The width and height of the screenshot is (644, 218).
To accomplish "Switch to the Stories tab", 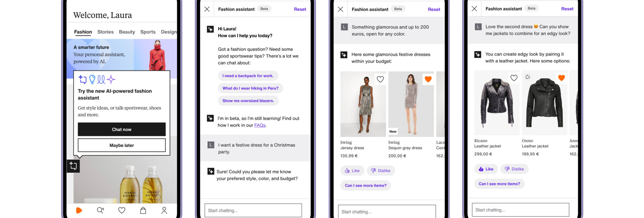I will 105,32.
